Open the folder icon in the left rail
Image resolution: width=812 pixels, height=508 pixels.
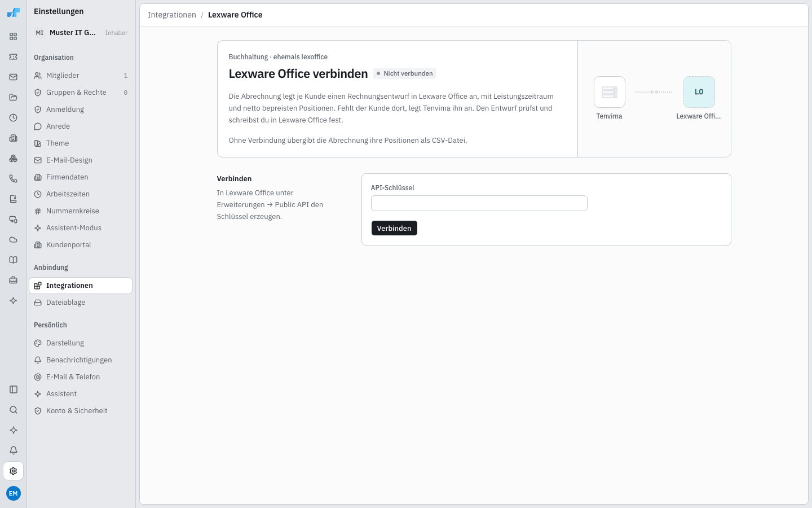13,98
